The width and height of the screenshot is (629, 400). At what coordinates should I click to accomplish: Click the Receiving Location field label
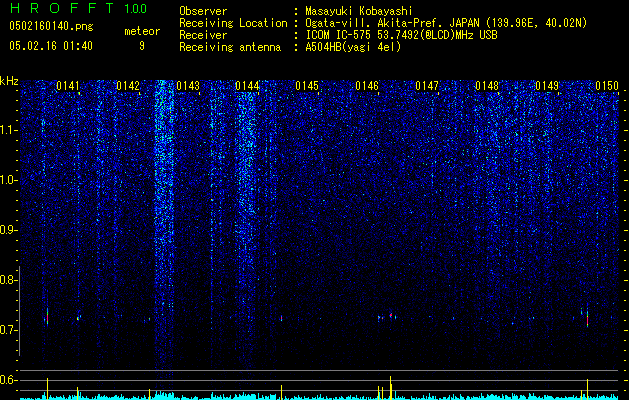click(233, 23)
